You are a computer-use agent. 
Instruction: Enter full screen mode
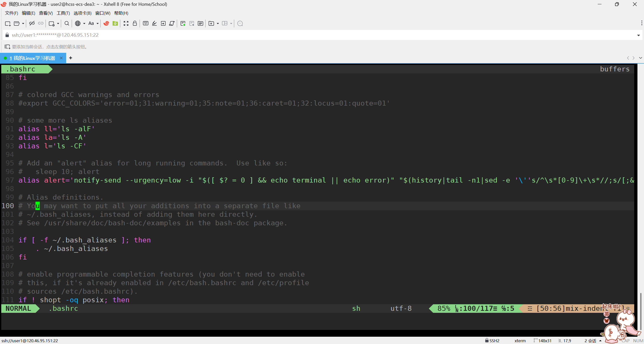[x=126, y=23]
